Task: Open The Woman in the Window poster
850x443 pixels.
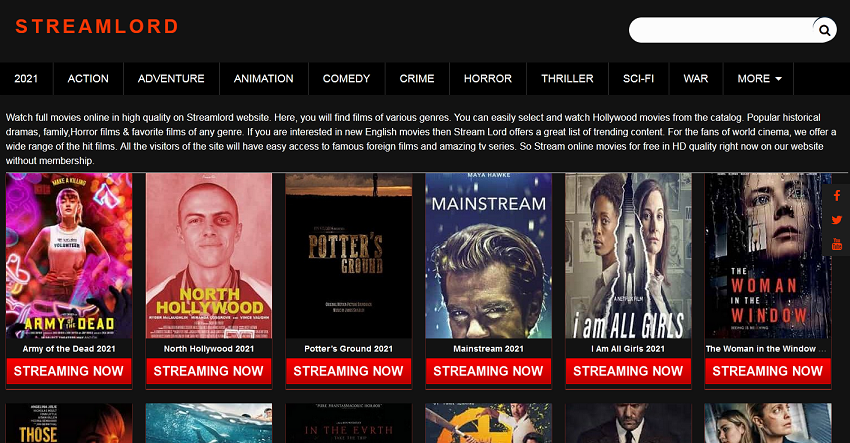Action: [768, 255]
